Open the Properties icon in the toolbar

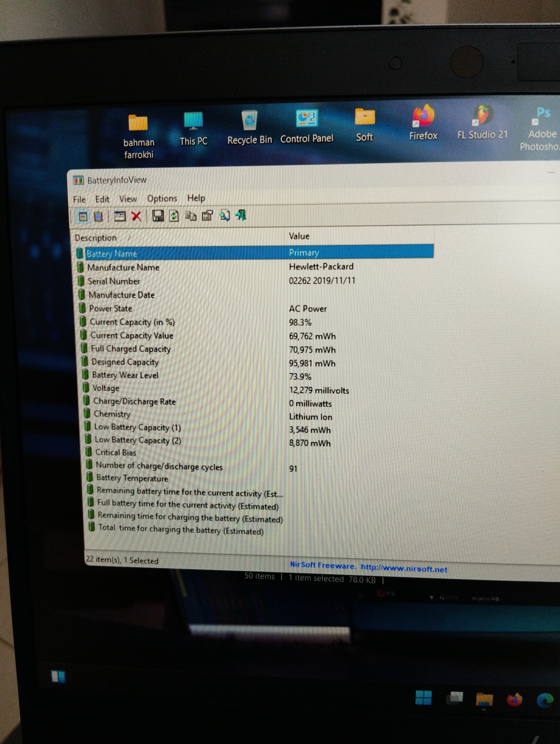[207, 215]
